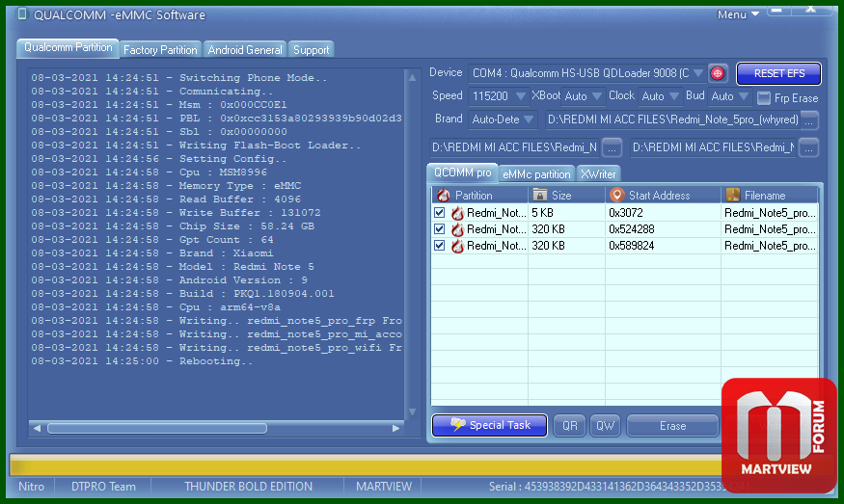Open the Menu dropdown in title bar
844x504 pixels.
(x=738, y=14)
